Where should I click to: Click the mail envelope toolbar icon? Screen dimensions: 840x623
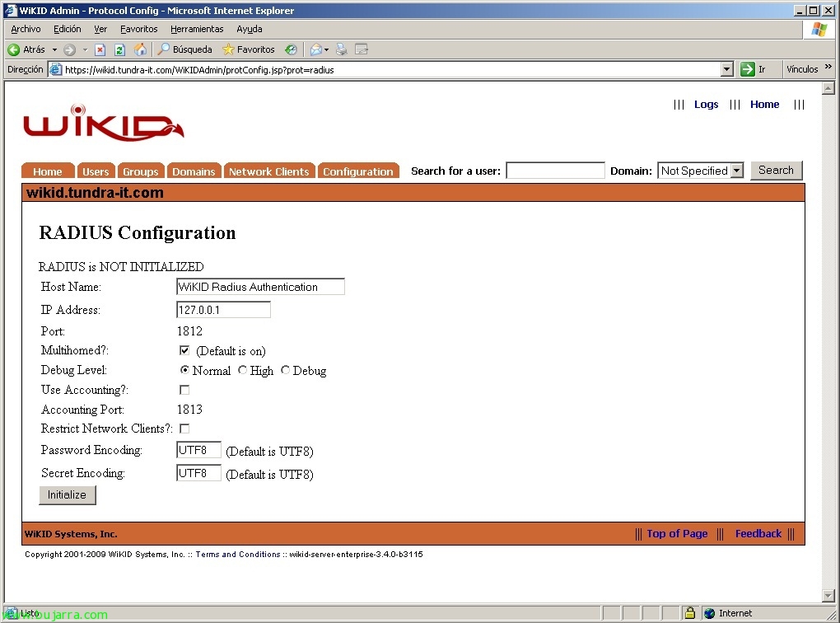(316, 50)
